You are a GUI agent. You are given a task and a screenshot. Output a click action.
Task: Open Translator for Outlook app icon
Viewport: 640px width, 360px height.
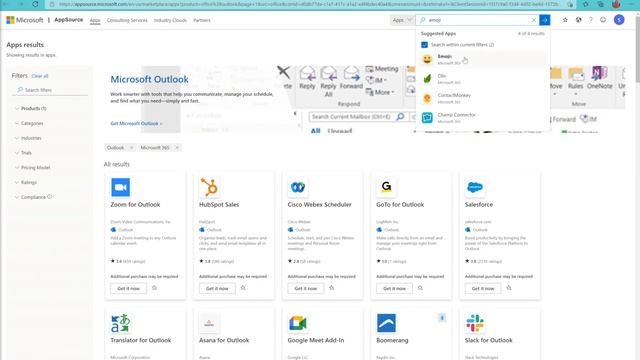(120, 323)
